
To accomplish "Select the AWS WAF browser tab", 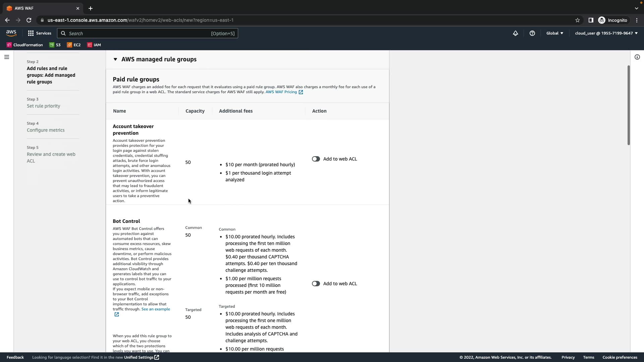I will coord(40,8).
